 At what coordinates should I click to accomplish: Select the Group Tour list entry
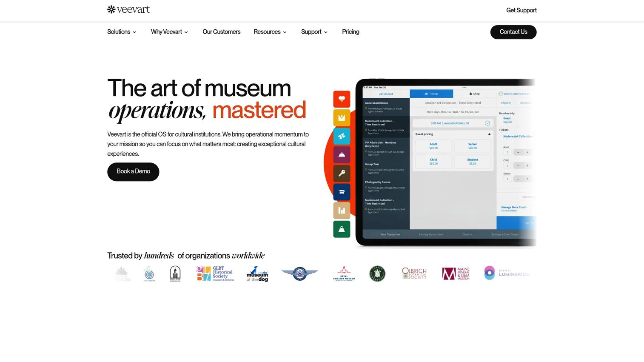[386, 168]
